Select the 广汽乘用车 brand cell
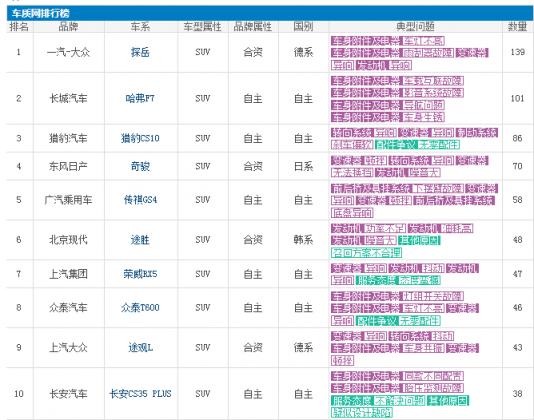The height and width of the screenshot is (420, 534). tap(68, 200)
